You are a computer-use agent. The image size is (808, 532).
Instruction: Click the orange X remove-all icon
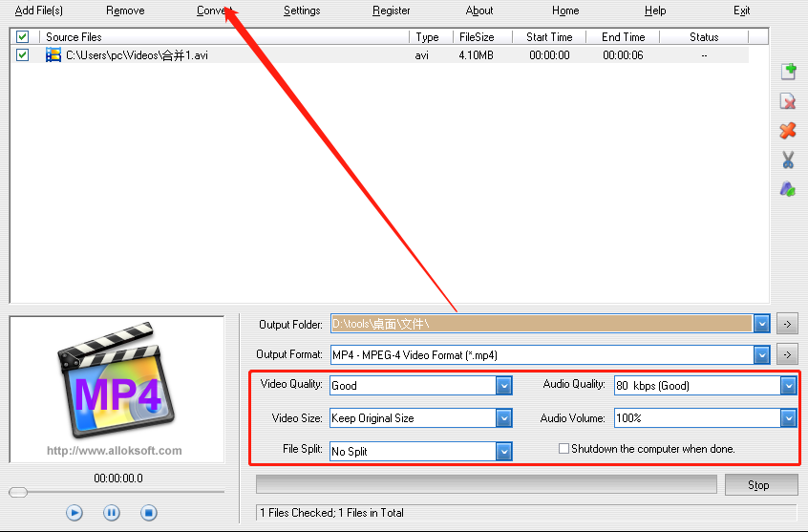(788, 131)
